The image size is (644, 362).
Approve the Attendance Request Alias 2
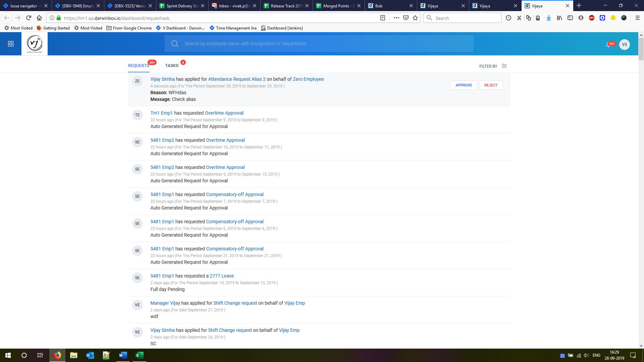pos(464,85)
